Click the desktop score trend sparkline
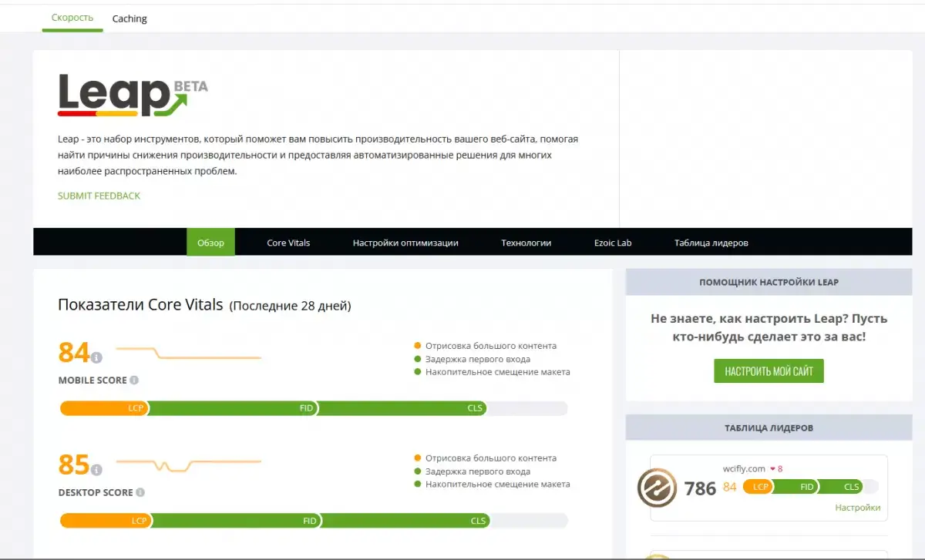 click(189, 465)
